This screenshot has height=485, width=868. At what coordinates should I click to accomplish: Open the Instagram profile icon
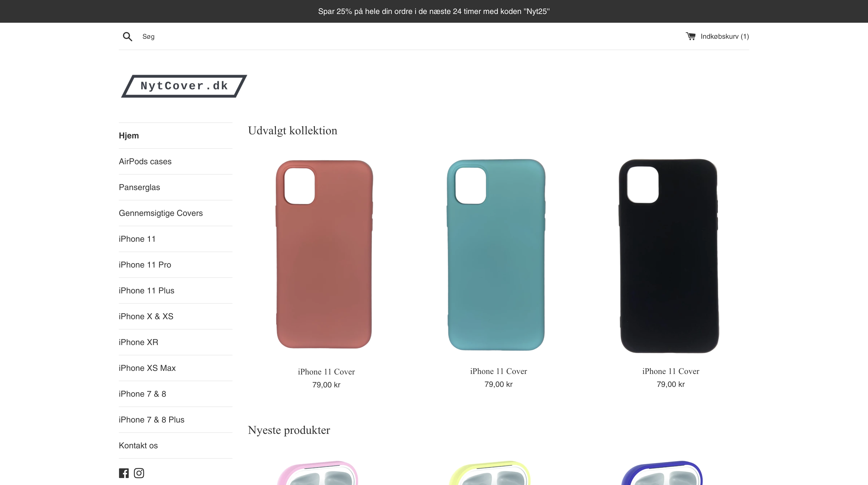pos(139,473)
